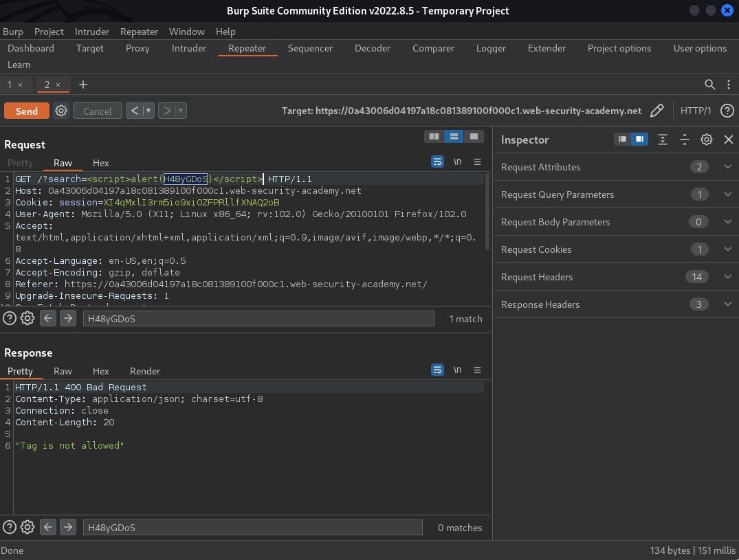Screen dimensions: 739x560
Task: Click the Request search input field
Action: 258,318
